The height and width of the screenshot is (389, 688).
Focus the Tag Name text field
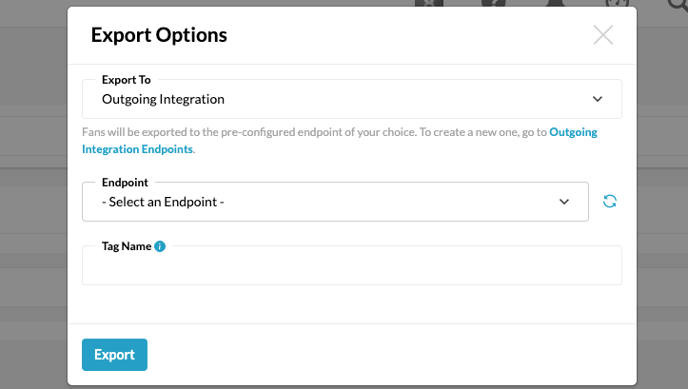(352, 265)
